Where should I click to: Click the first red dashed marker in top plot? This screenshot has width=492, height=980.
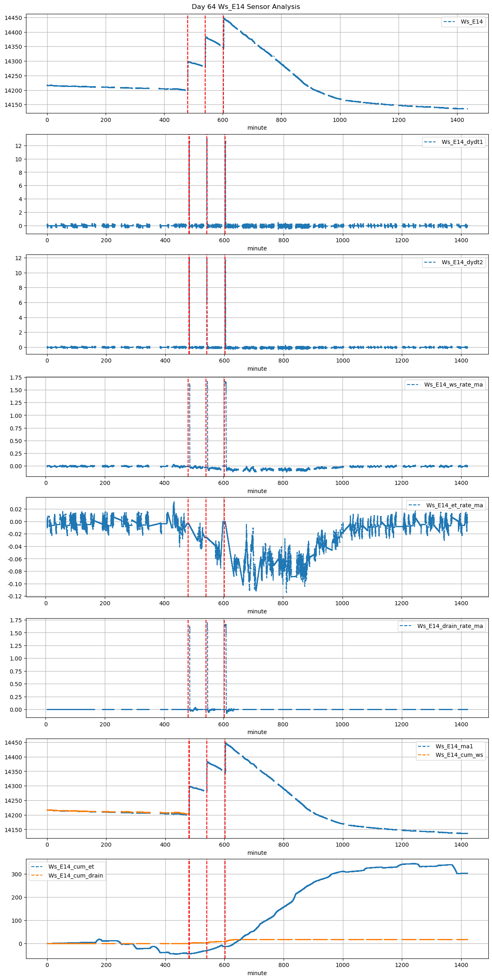188,65
